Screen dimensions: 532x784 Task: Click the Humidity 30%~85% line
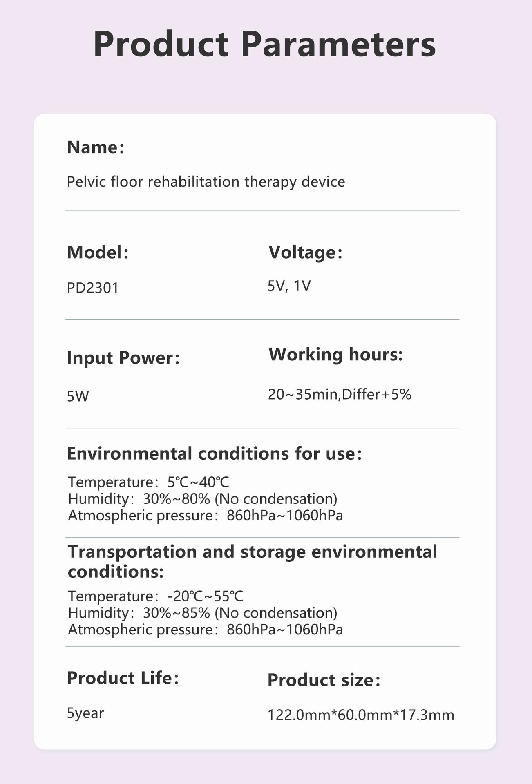click(203, 613)
